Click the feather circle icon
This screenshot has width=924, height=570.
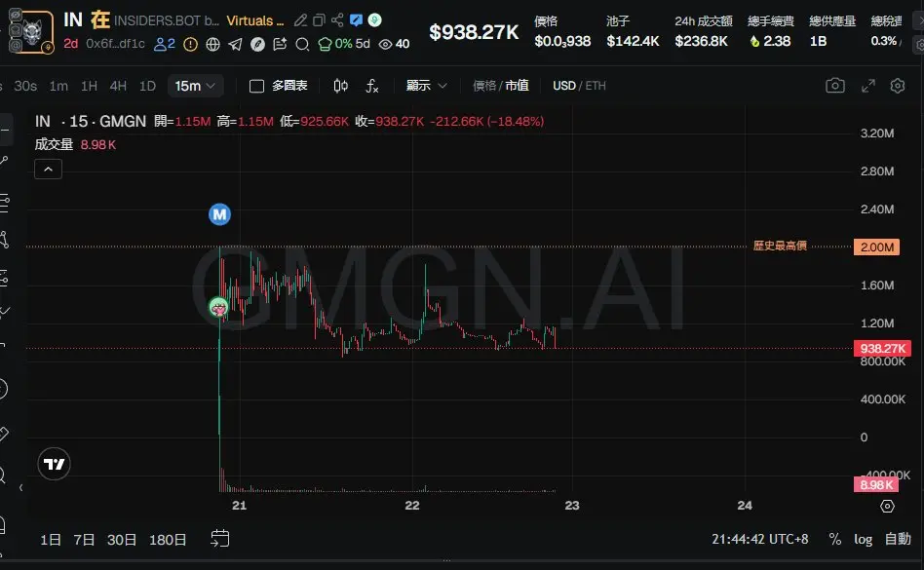[x=257, y=44]
